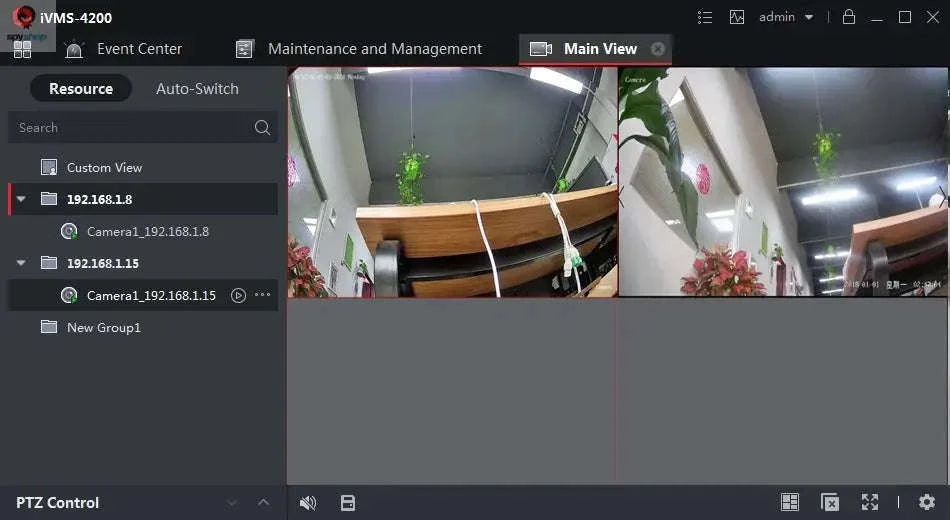The height and width of the screenshot is (520, 950).
Task: Open more options for Camera1_192.168.1.15
Action: pos(263,295)
